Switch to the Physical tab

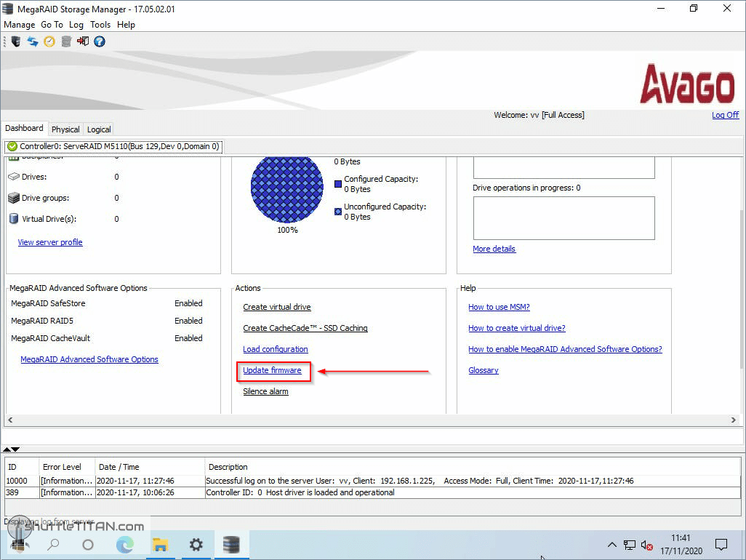(x=65, y=129)
